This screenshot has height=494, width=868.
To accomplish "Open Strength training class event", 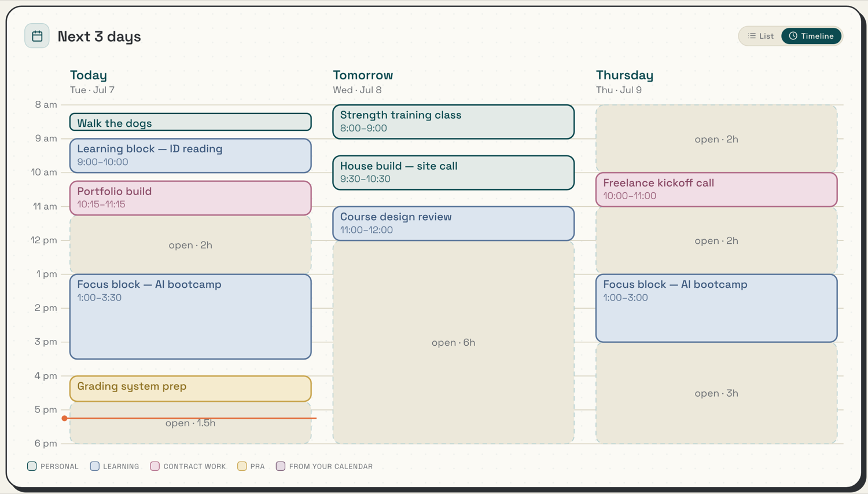I will pos(454,122).
